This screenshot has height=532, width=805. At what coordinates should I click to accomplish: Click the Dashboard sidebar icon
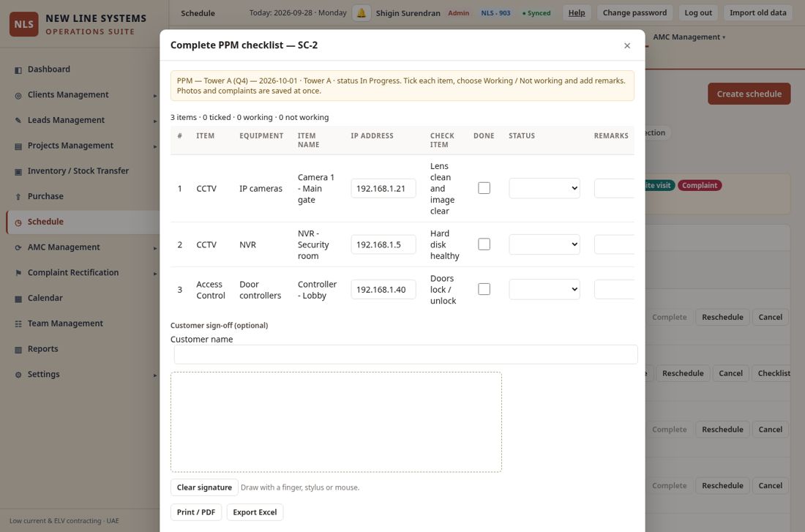click(x=18, y=70)
